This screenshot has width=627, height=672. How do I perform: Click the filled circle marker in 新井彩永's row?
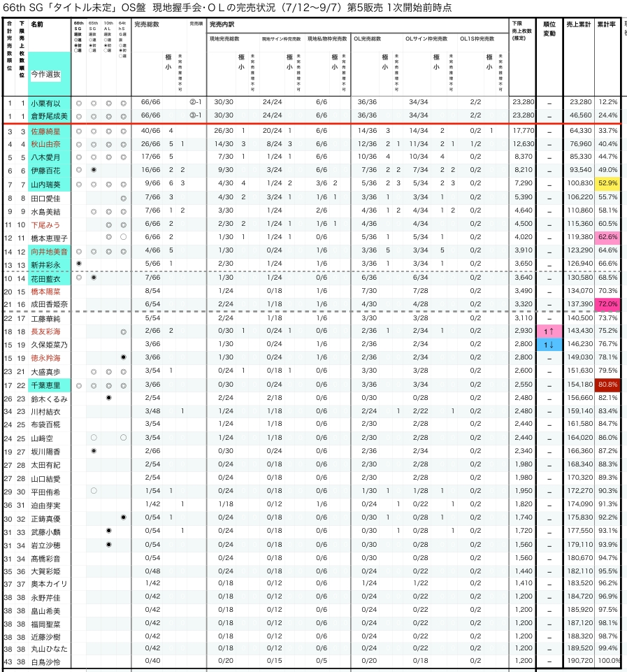(x=78, y=264)
